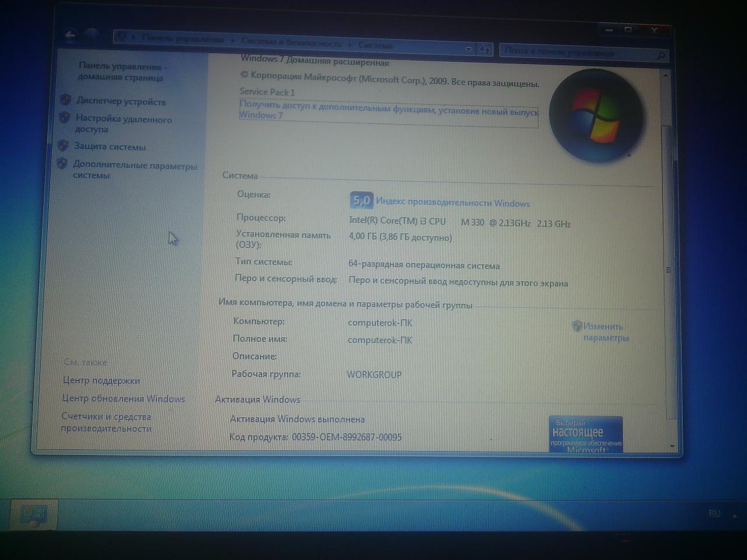The height and width of the screenshot is (560, 747).
Task: Click the Control Panel icon in the address bar
Action: coord(122,36)
